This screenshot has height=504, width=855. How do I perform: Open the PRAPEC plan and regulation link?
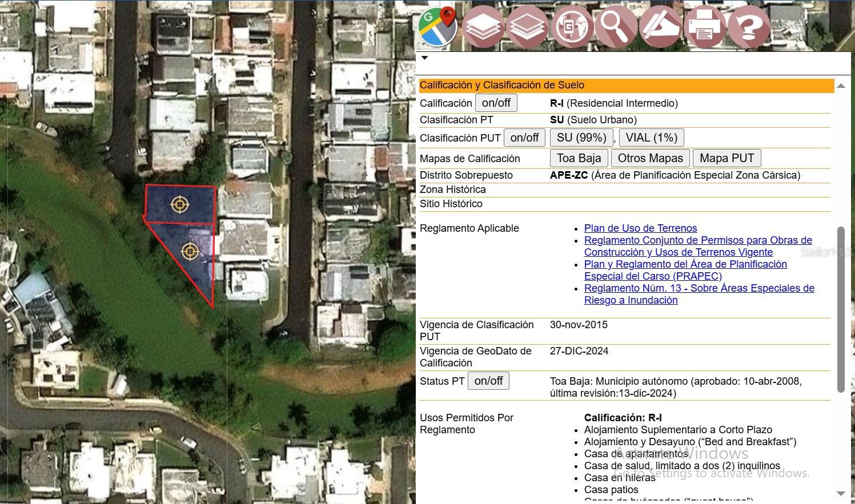click(685, 271)
